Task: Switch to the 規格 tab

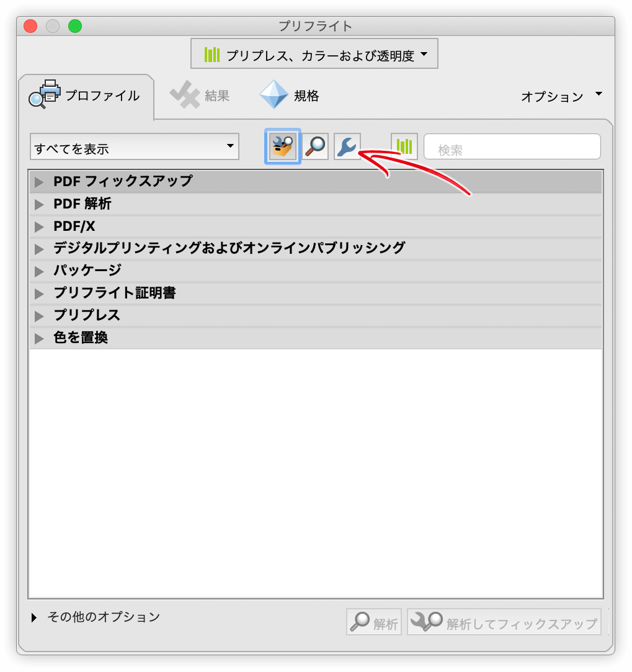Action: pos(290,95)
